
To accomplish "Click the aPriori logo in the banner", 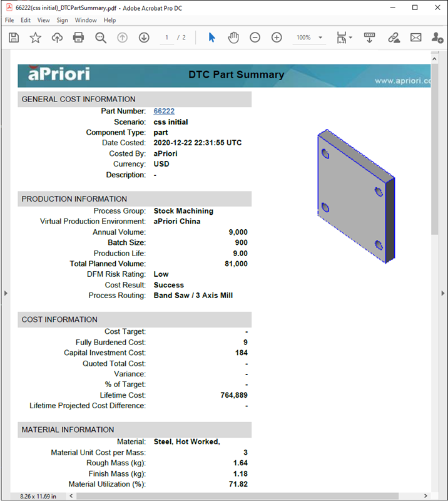I will (59, 74).
